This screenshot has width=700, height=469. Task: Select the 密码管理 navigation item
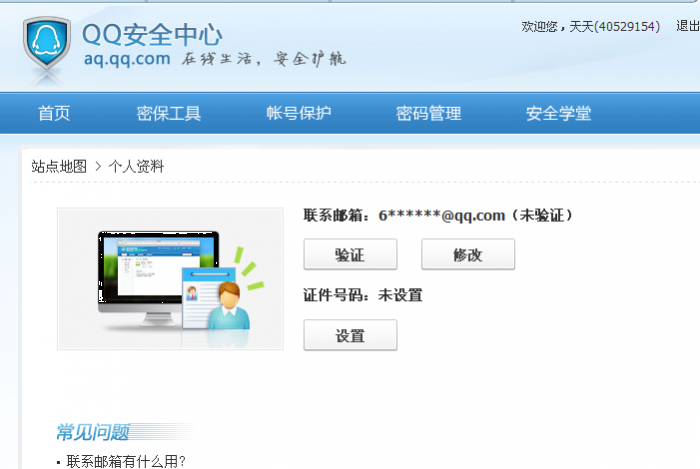click(x=429, y=113)
